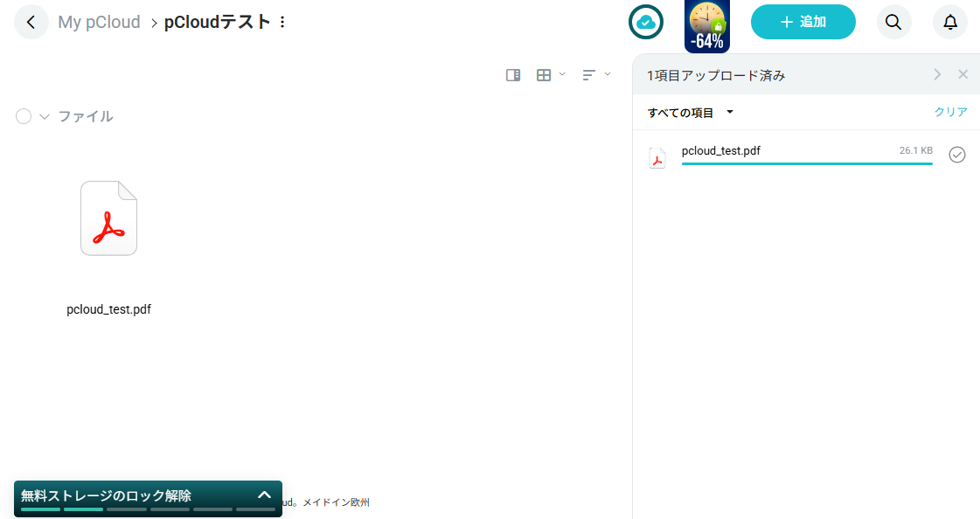
Task: Click the cloud sync status icon
Action: [646, 22]
